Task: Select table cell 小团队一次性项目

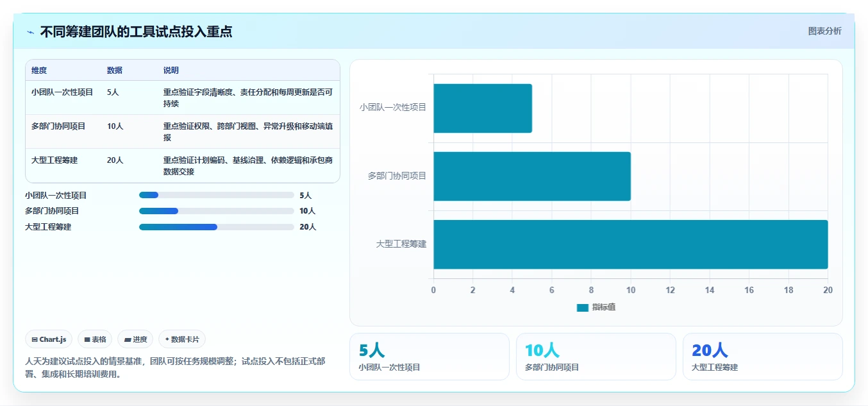Action: coord(62,92)
